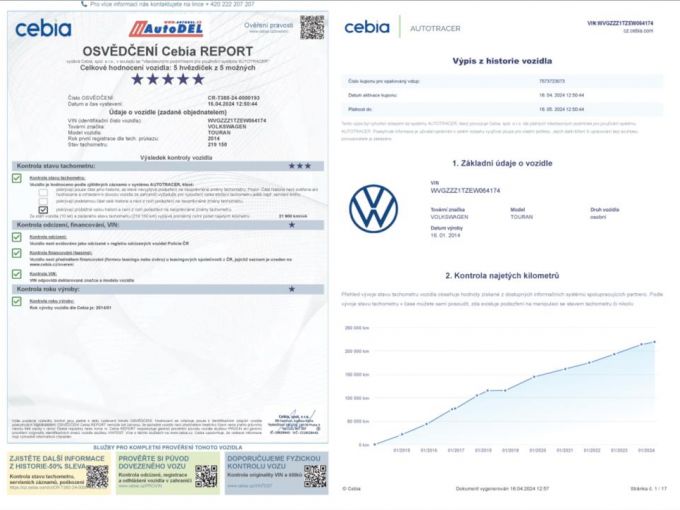Screen dimensions: 680x510
Task: Toggle the green Kontrola roku výroby checkbox
Action: coord(17,301)
